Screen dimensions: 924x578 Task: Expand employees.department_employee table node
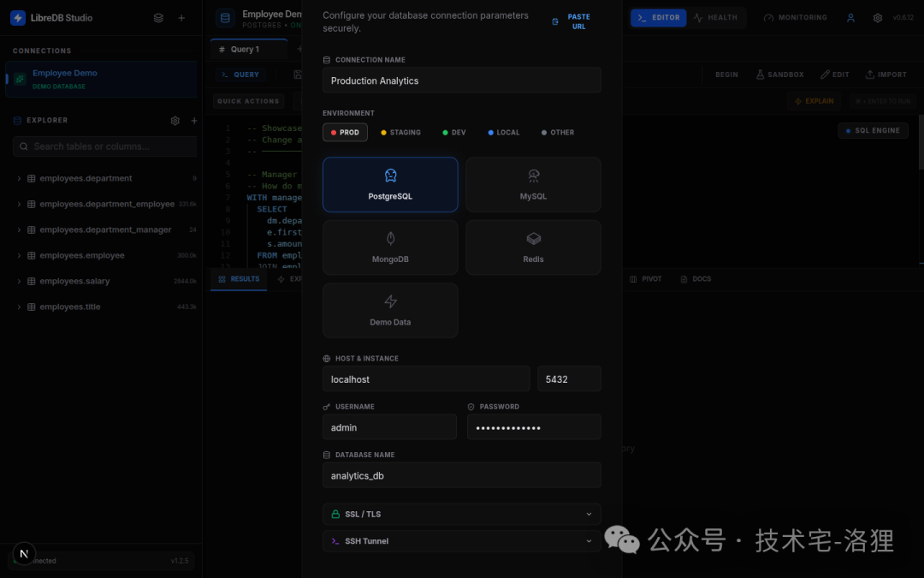click(x=19, y=204)
